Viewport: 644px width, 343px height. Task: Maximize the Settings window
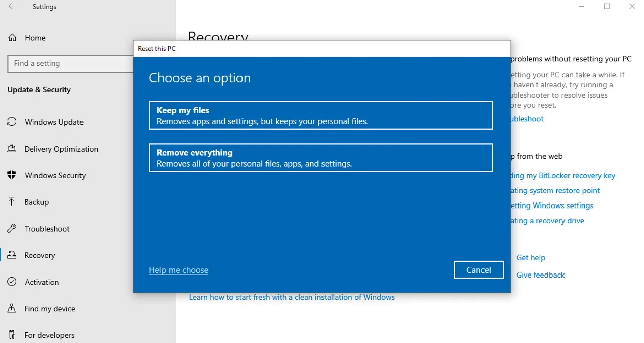607,7
